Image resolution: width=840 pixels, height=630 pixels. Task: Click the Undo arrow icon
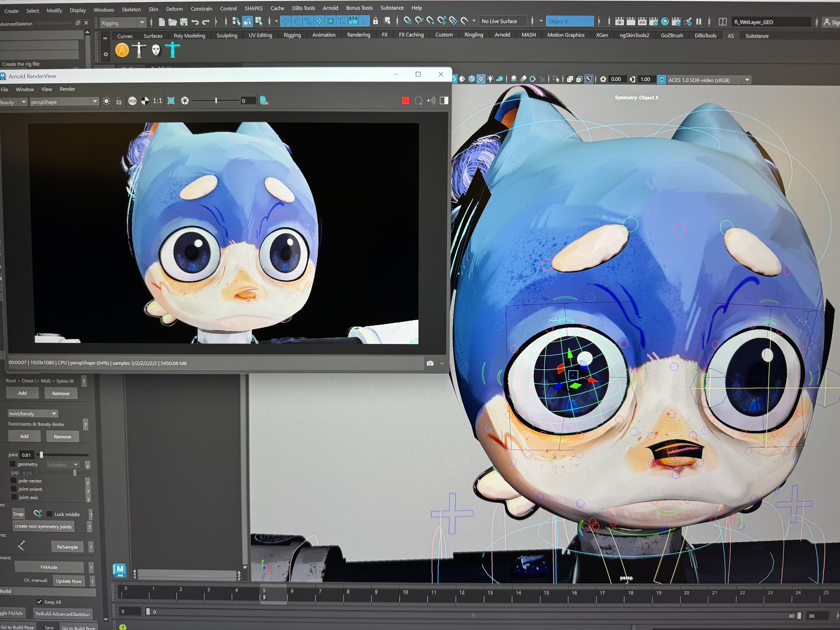click(x=195, y=22)
